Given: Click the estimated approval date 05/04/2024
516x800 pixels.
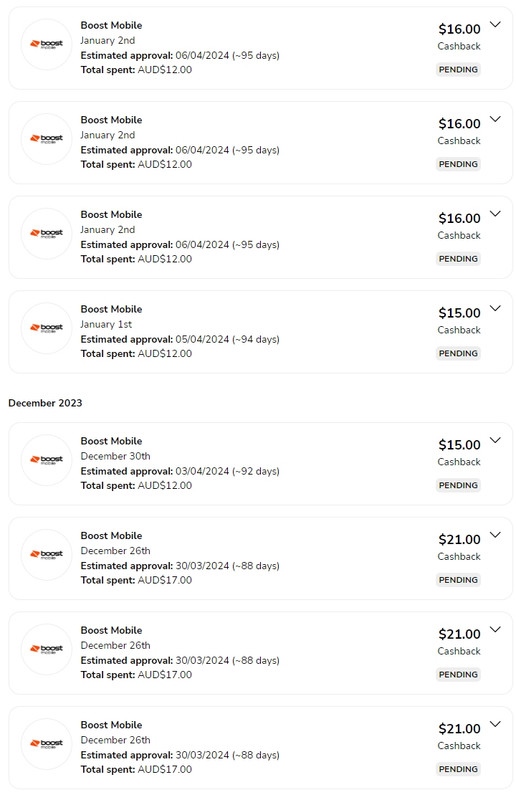Looking at the screenshot, I should coord(202,339).
